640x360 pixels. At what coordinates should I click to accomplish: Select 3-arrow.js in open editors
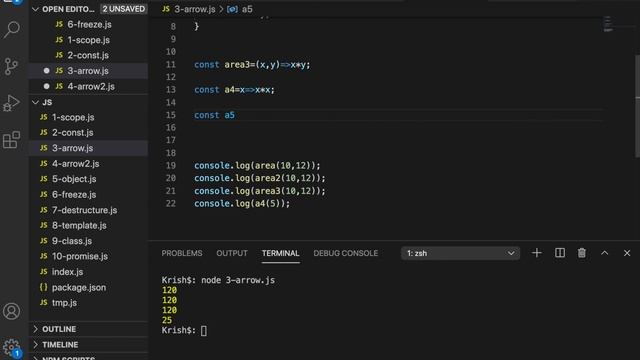pyautogui.click(x=88, y=71)
